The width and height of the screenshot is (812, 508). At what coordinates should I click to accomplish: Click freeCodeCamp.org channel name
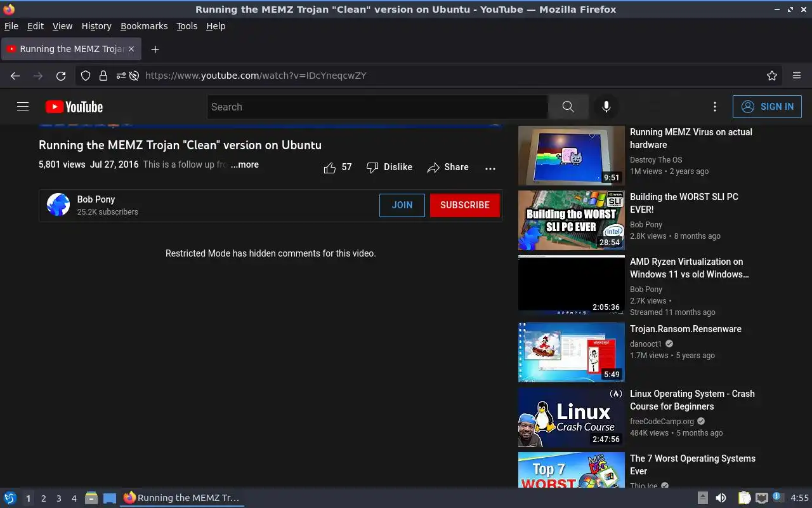point(662,422)
